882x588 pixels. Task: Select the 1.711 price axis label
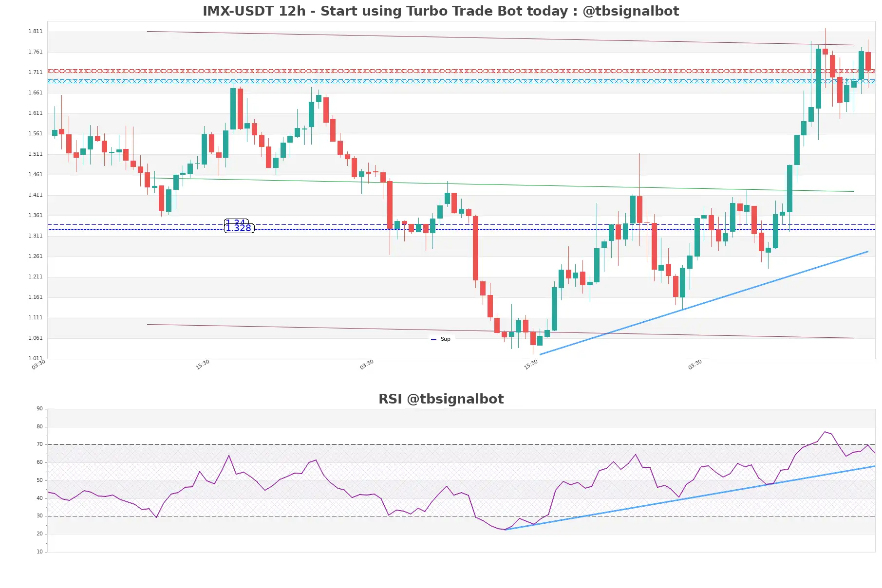[x=35, y=72]
